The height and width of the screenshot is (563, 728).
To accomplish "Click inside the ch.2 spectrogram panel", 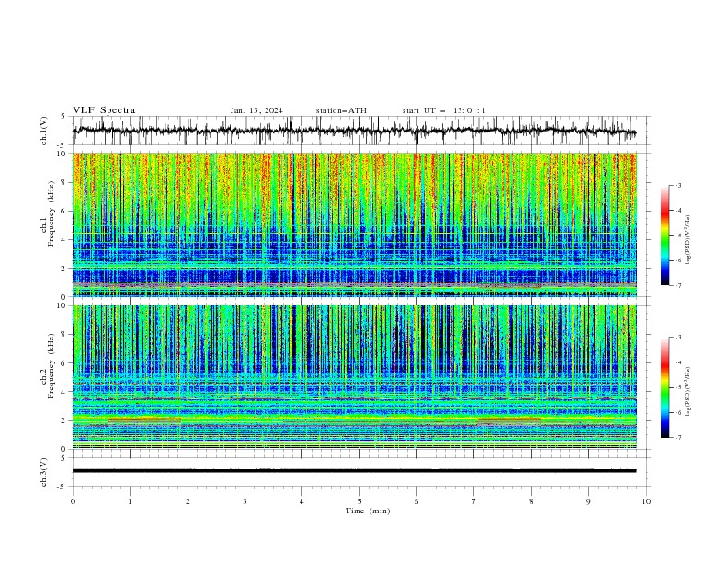I will pyautogui.click(x=355, y=377).
